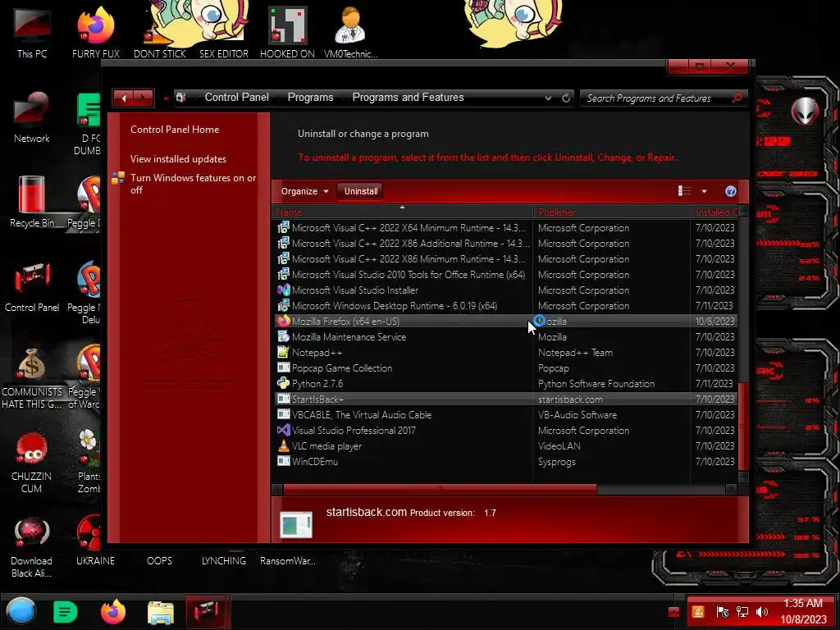Image resolution: width=840 pixels, height=630 pixels.
Task: Select VBCABLE, The Virtual Audio Cable entry
Action: pos(505,414)
